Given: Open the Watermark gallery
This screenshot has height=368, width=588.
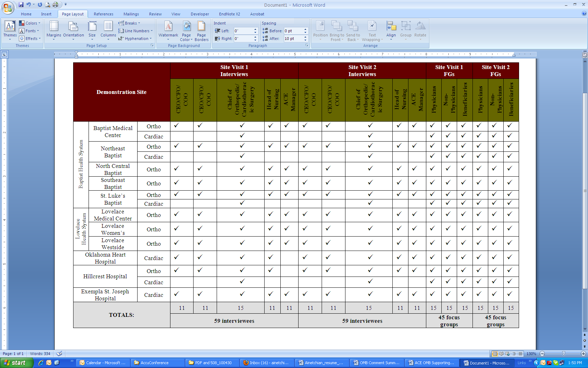Looking at the screenshot, I should coord(168,29).
